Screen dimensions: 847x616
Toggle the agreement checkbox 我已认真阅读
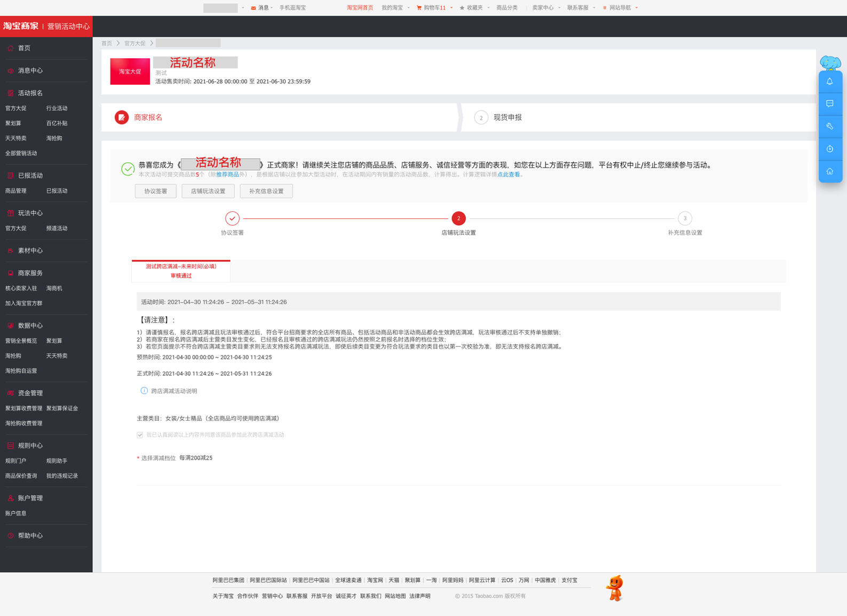pos(140,435)
